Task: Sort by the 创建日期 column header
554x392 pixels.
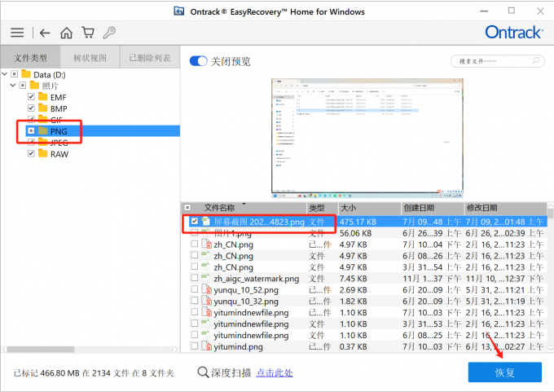Action: click(419, 208)
